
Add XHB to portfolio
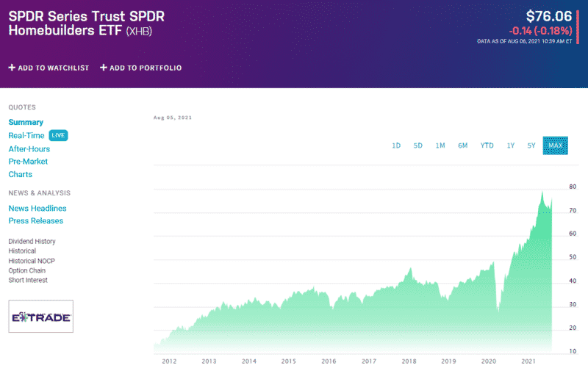(141, 68)
